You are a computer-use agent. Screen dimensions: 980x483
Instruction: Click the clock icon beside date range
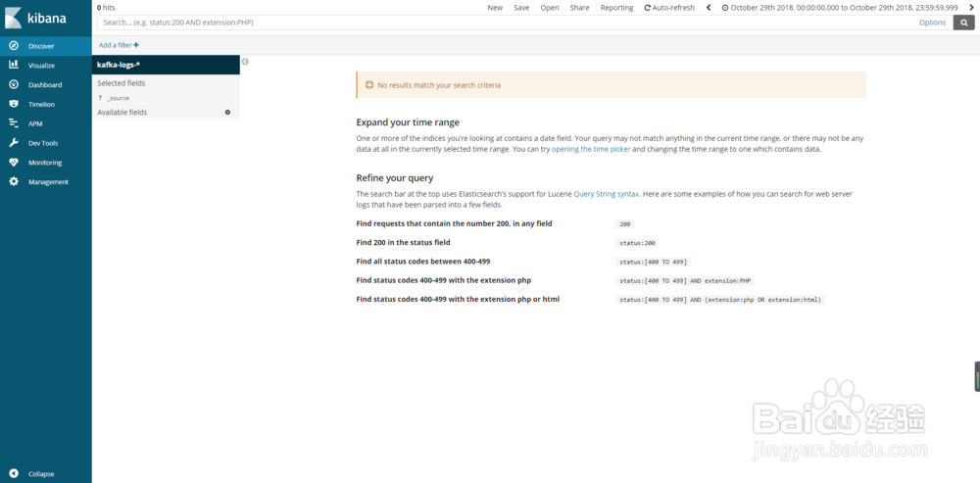click(725, 8)
